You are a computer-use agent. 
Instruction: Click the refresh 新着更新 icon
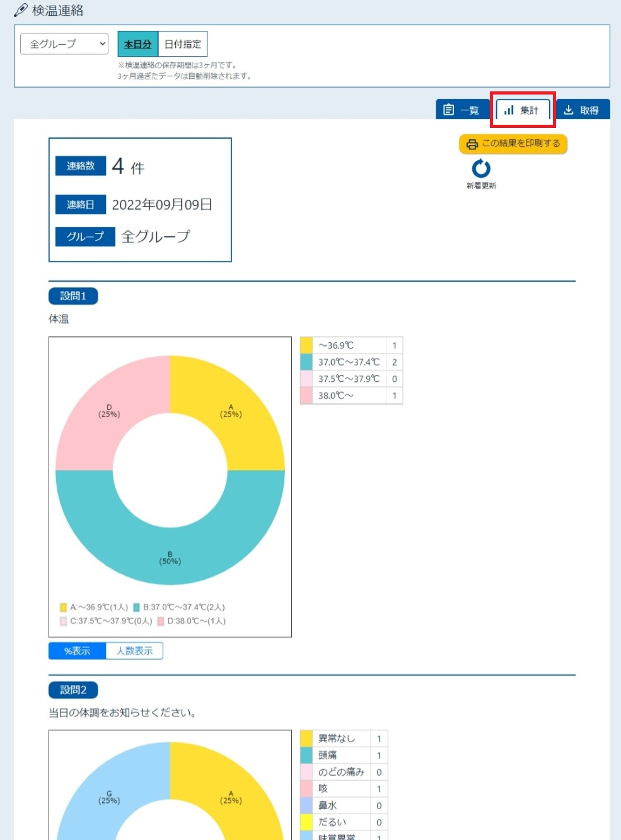pyautogui.click(x=481, y=168)
